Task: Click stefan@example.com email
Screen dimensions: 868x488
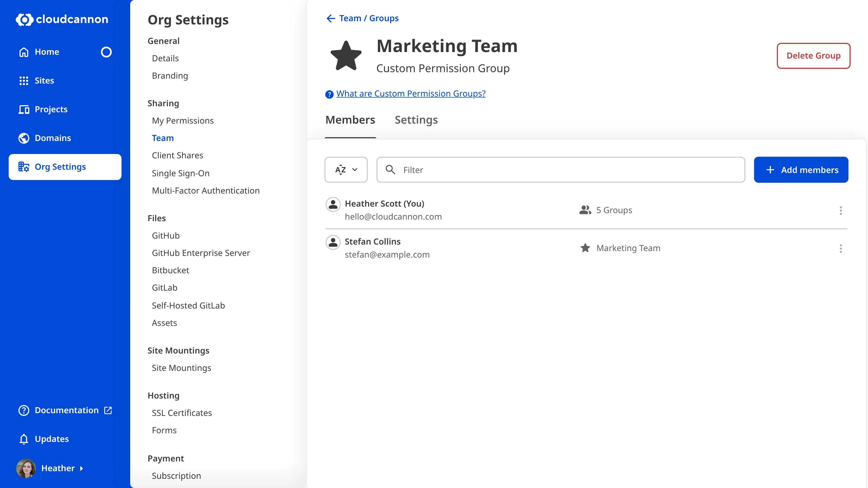Action: point(387,255)
